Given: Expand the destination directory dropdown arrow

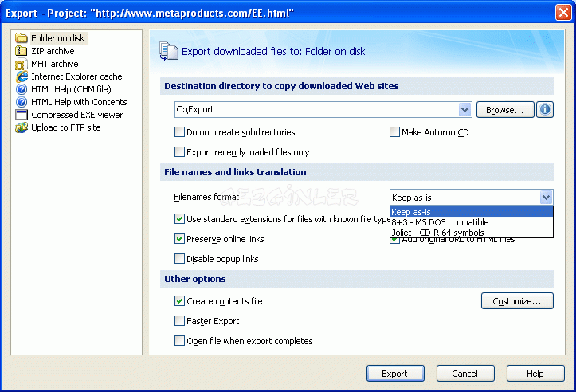Looking at the screenshot, I should point(465,110).
